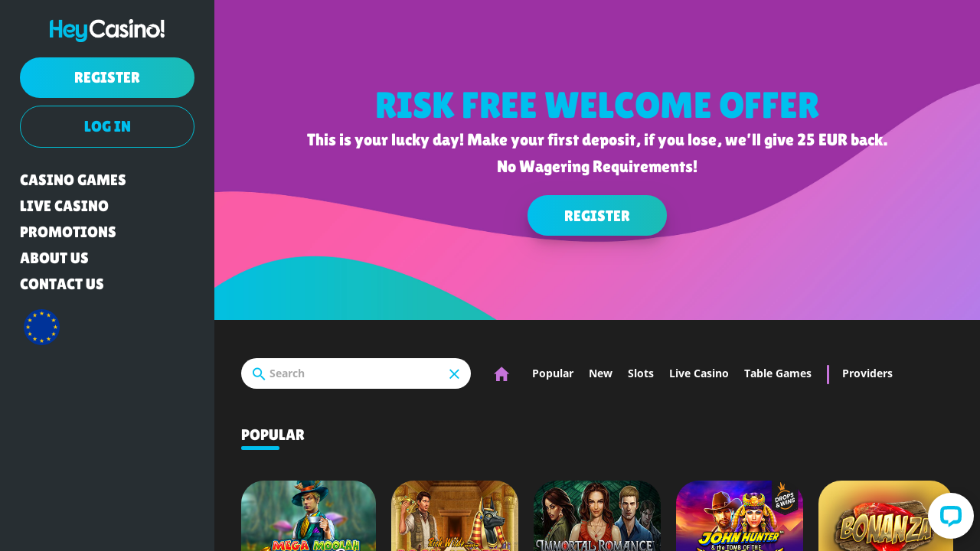Expand the Providers filter
The image size is (980, 551).
tap(867, 373)
